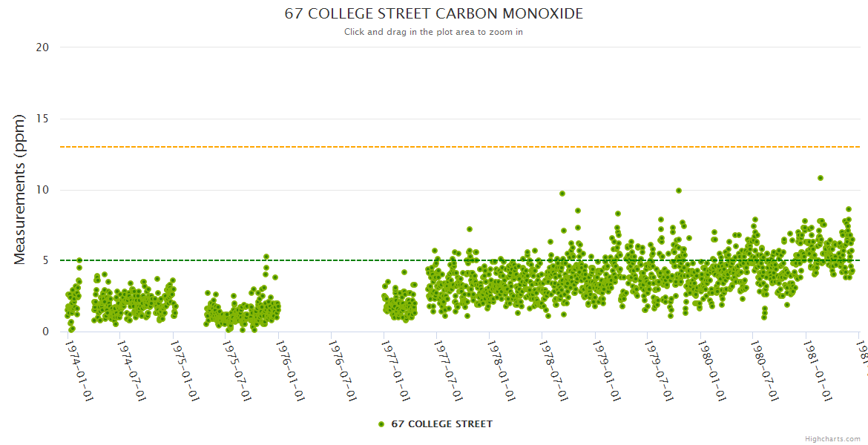Click the 1979 outlier point near 10 ppm
This screenshot has width=868, height=445.
[678, 191]
